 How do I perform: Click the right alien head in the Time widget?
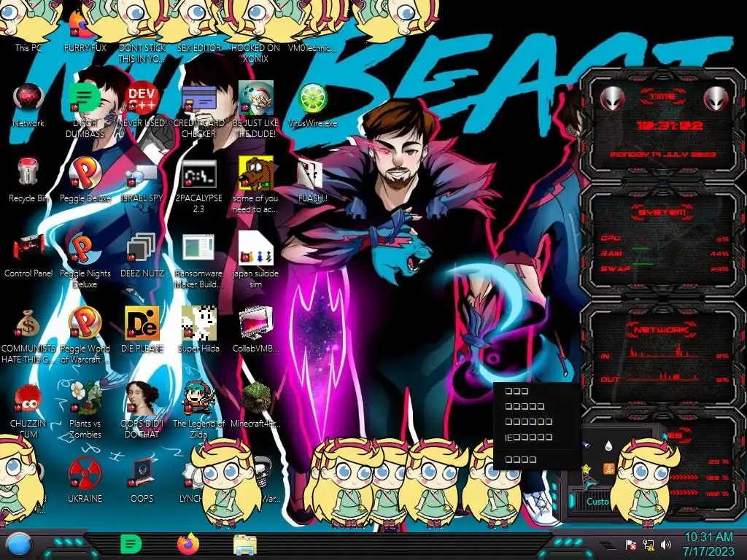[x=716, y=98]
